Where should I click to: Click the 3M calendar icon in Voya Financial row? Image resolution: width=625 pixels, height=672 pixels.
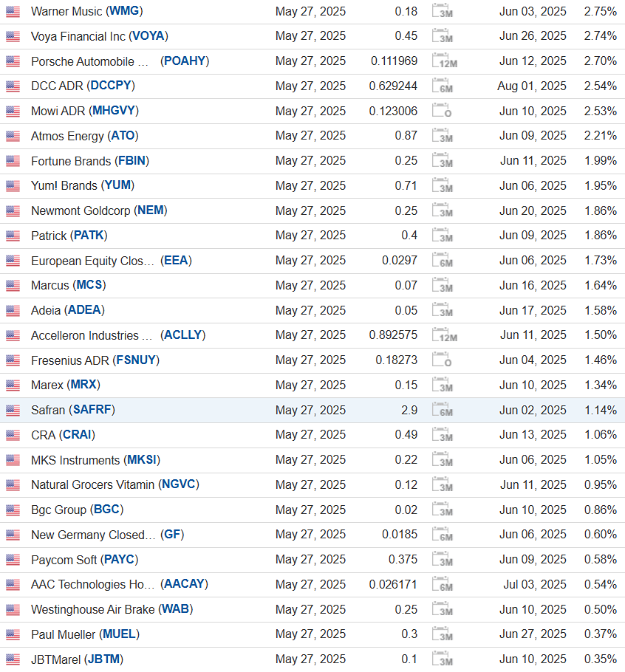tap(443, 37)
